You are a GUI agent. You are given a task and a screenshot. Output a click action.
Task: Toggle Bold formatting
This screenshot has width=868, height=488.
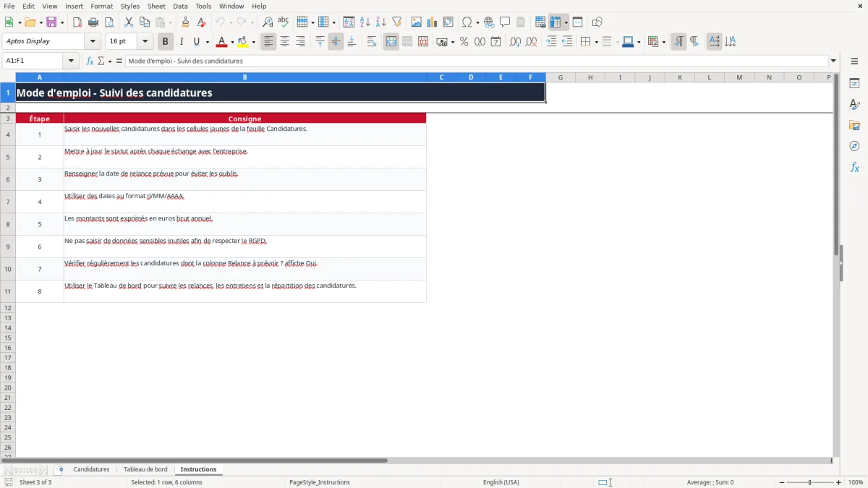point(166,42)
